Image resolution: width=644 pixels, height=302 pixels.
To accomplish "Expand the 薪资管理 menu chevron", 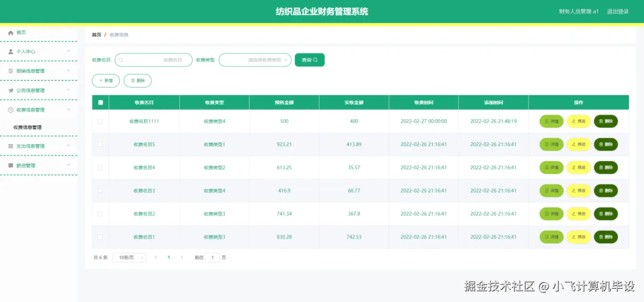I will 68,165.
